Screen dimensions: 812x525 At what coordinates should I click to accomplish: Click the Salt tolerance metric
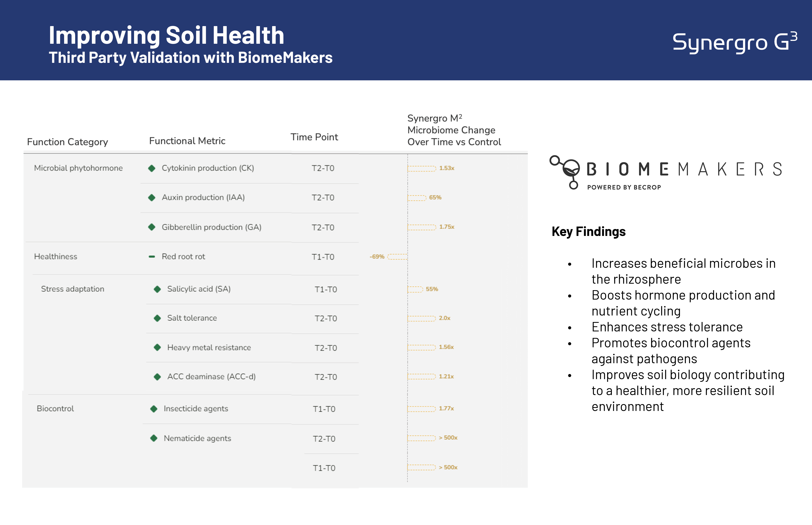pos(192,318)
